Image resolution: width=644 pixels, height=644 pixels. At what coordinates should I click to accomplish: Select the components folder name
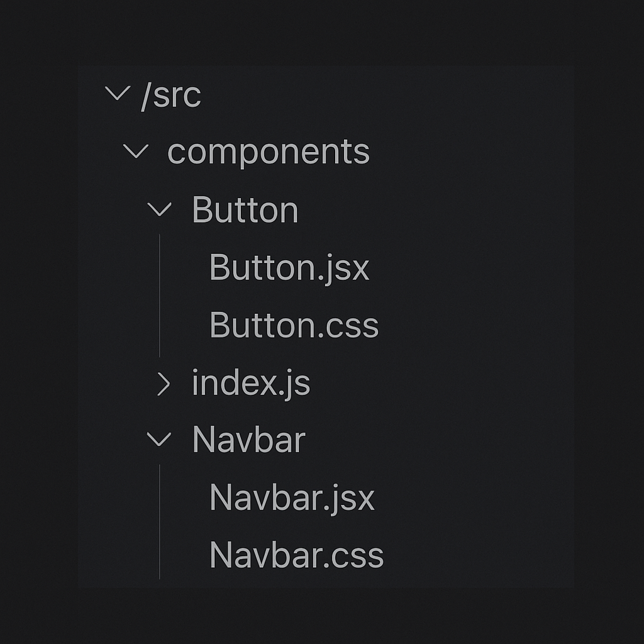[x=269, y=152]
